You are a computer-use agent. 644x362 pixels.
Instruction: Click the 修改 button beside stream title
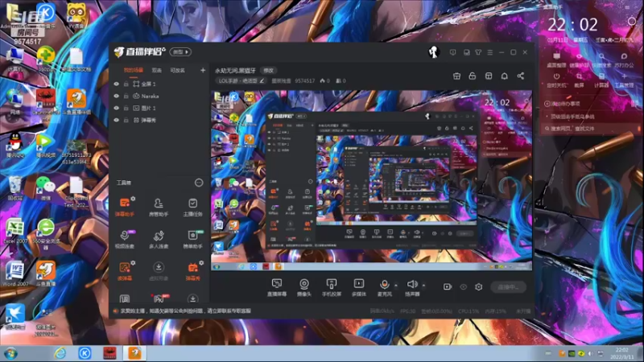pos(268,71)
